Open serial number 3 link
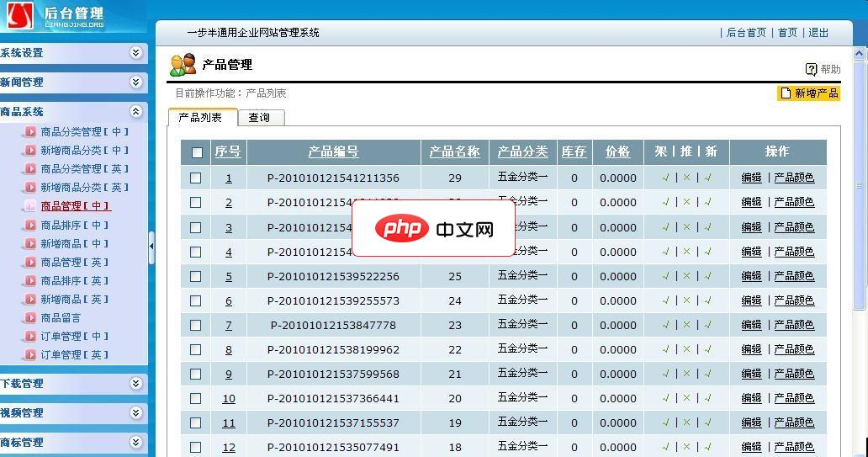 [x=229, y=228]
